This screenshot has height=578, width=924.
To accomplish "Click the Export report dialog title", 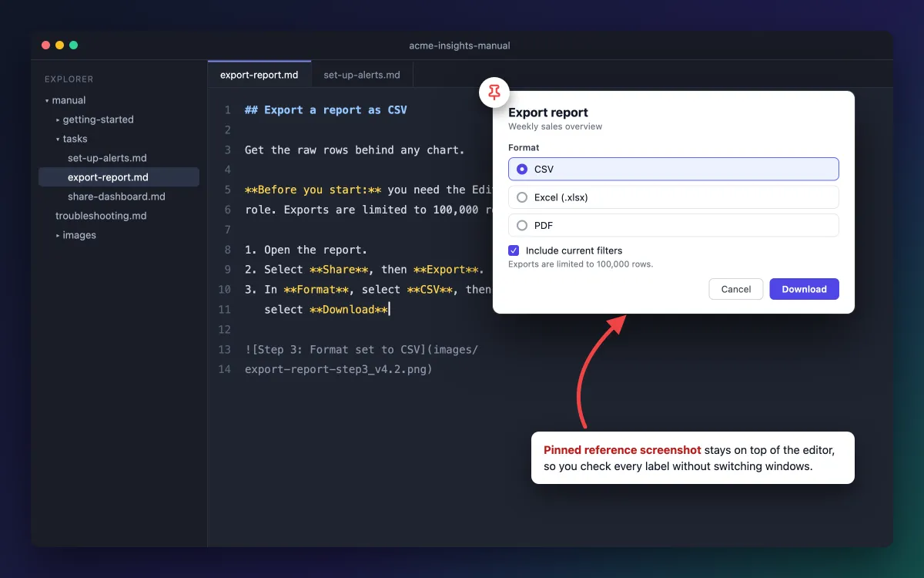I will click(x=548, y=113).
